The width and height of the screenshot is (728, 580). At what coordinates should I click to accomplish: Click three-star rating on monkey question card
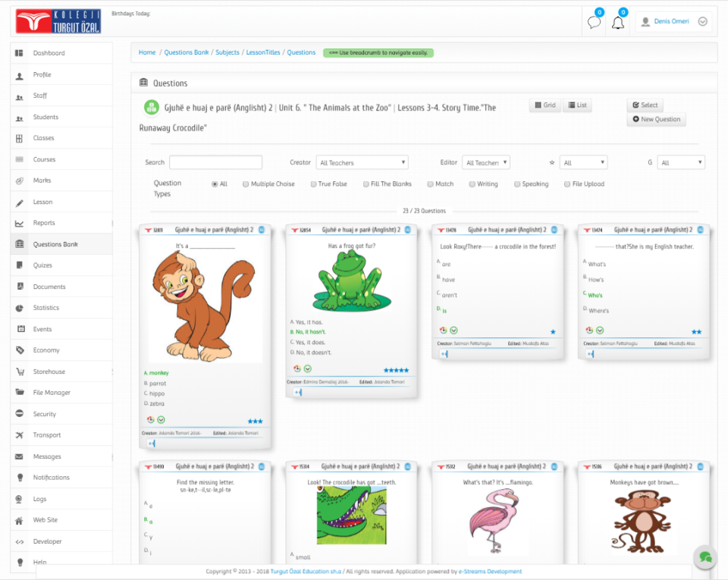coord(256,422)
